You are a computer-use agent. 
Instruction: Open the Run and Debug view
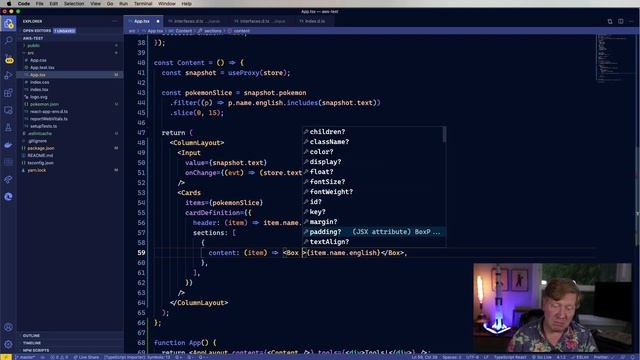click(8, 76)
